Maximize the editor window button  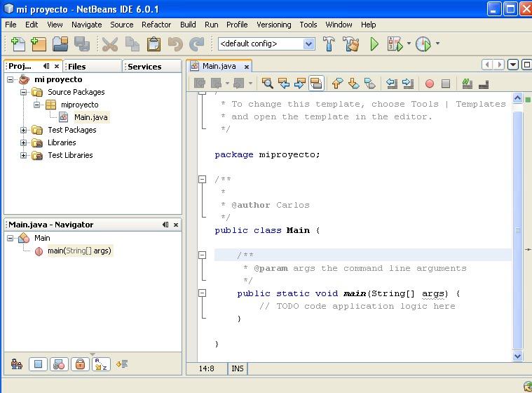pyautogui.click(x=526, y=65)
